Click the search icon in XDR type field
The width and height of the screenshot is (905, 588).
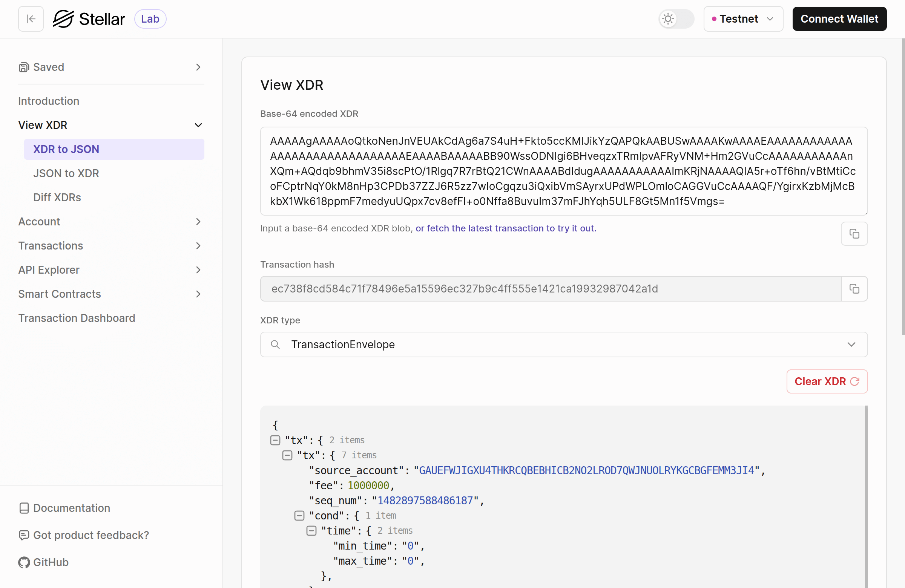pyautogui.click(x=275, y=345)
